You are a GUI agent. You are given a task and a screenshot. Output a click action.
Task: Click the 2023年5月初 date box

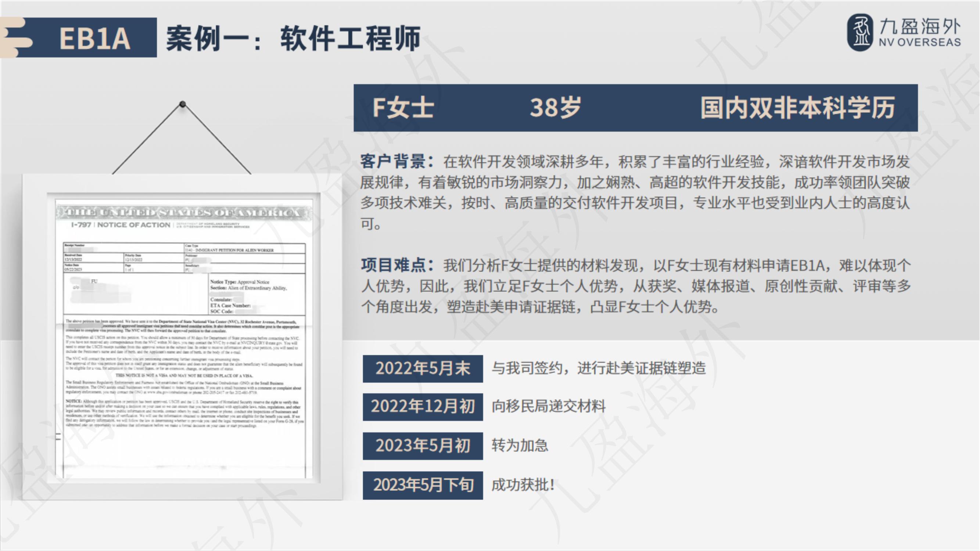(x=423, y=446)
